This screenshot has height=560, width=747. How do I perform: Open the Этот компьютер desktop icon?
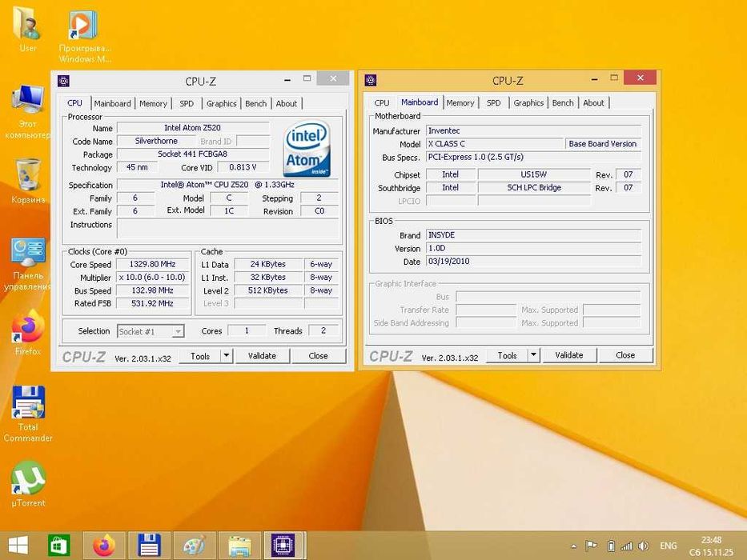tap(27, 113)
